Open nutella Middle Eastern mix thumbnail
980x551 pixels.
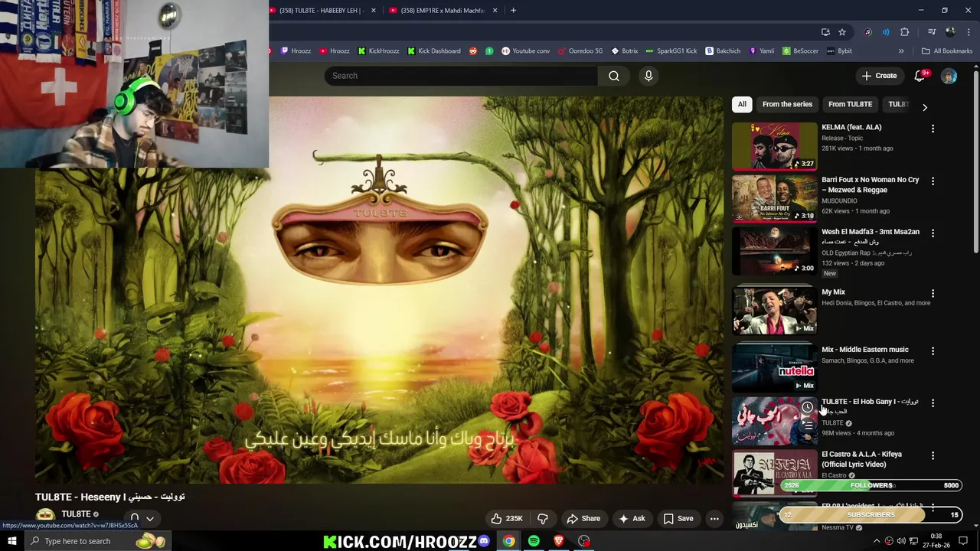point(774,368)
